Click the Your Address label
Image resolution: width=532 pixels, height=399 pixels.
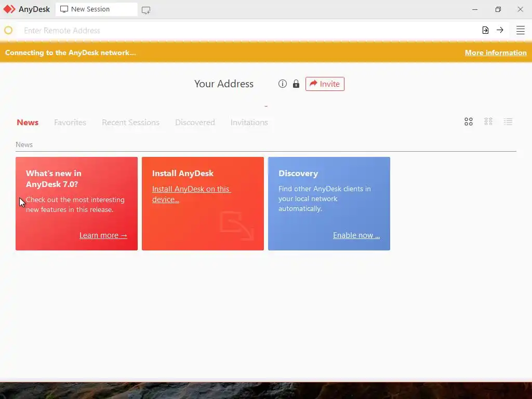point(223,84)
